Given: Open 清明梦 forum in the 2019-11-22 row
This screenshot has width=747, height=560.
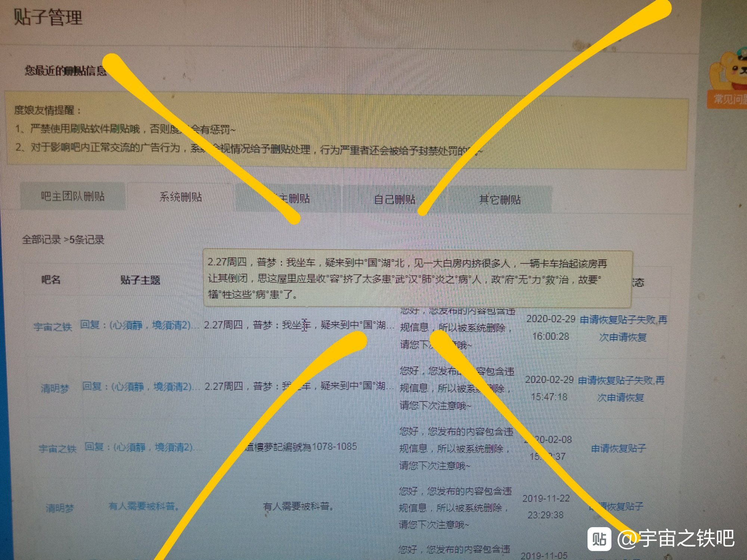Looking at the screenshot, I should click(60, 508).
